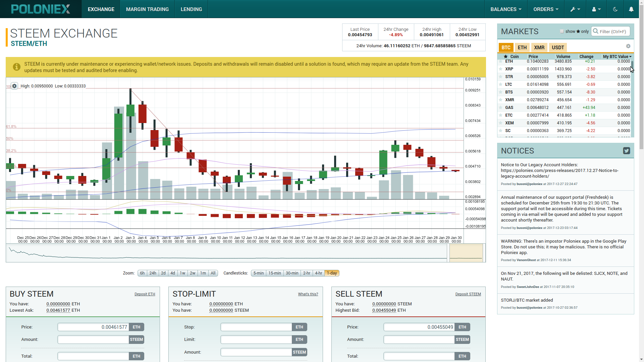Star the BTS market row
This screenshot has height=362, width=644.
[x=500, y=92]
